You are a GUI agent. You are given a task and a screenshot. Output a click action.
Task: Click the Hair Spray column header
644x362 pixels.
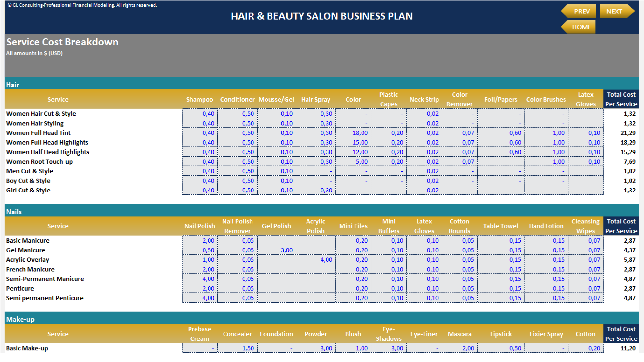[316, 99]
